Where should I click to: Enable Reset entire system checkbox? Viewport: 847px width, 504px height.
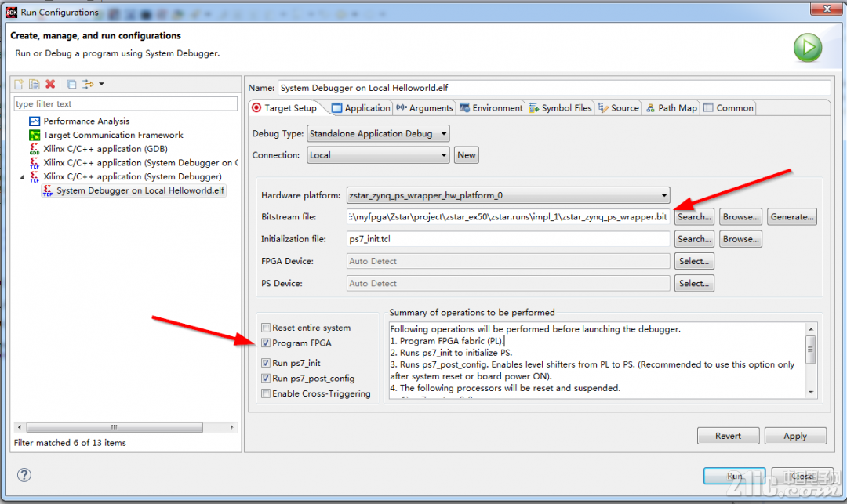coord(266,328)
